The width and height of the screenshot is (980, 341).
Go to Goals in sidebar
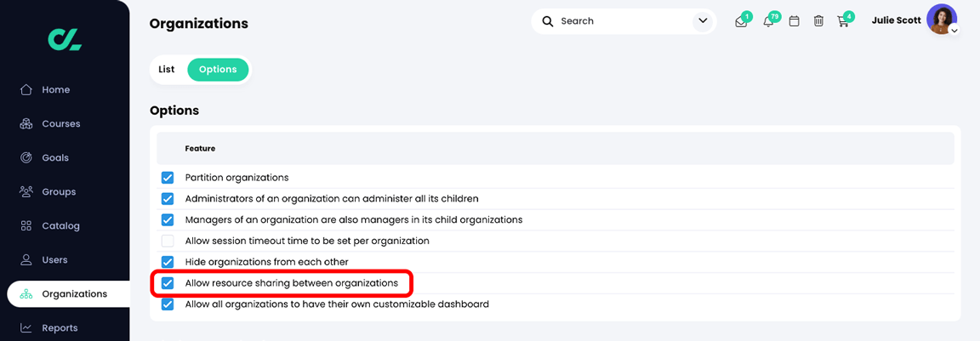[55, 158]
